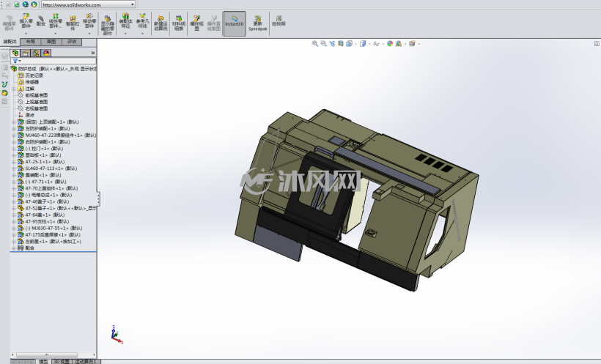Click the Zoom to Area icon
Image resolution: width=601 pixels, height=364 pixels.
323,44
